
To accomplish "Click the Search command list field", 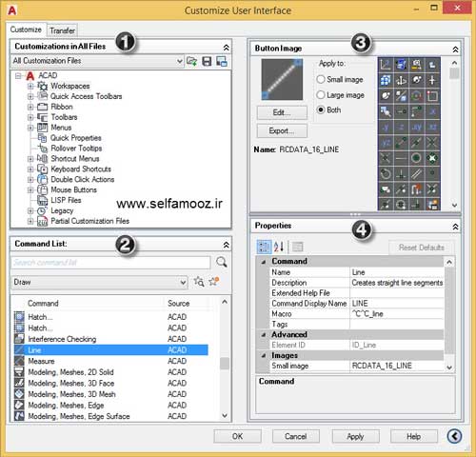I will pos(110,263).
